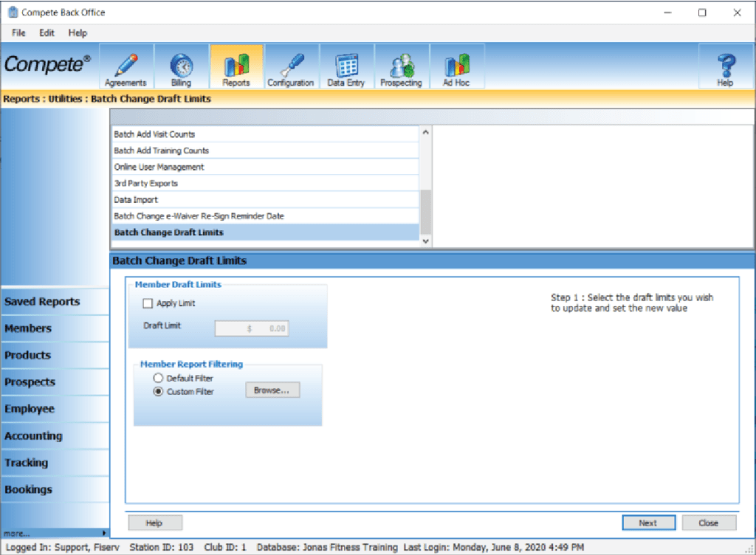Select 'Data Import' row
This screenshot has width=756, height=555.
[266, 200]
